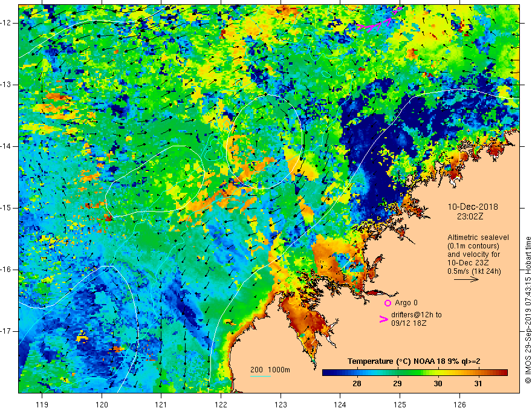Click the longitude label 125
The image size is (532, 411).
(400, 404)
